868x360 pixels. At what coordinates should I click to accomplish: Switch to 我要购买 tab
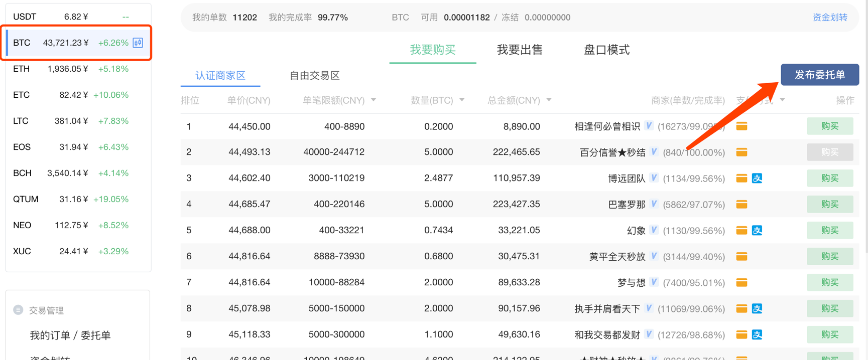point(433,50)
